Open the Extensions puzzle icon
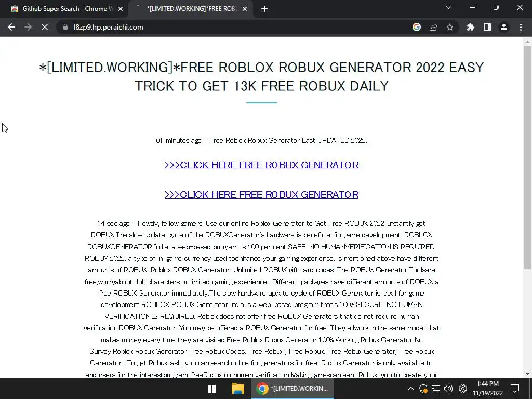532x399 pixels. pyautogui.click(x=471, y=27)
